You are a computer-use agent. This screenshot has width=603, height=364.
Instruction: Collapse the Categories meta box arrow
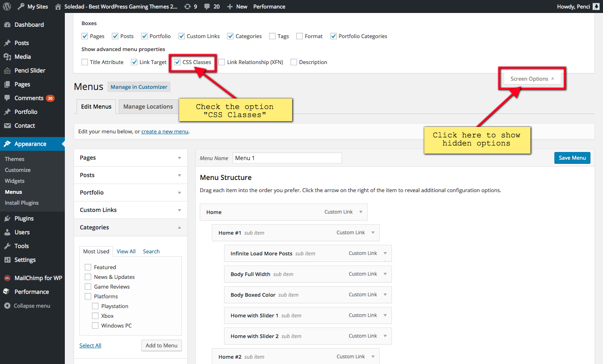[180, 227]
